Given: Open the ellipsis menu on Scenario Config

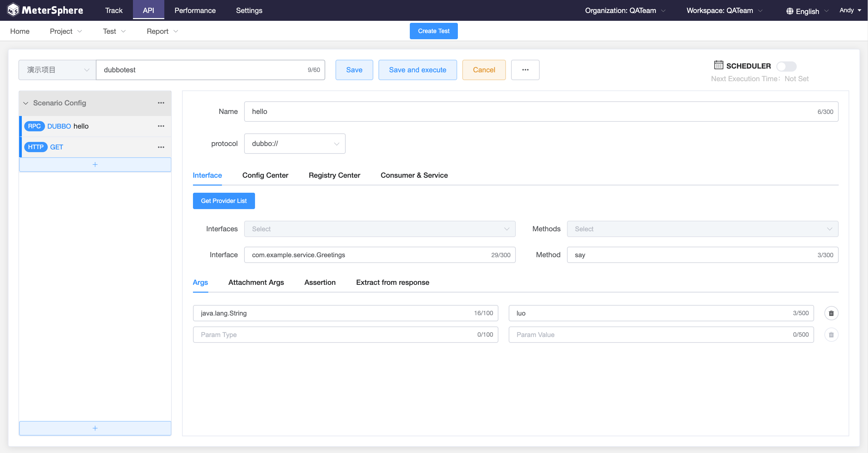Looking at the screenshot, I should [x=161, y=103].
